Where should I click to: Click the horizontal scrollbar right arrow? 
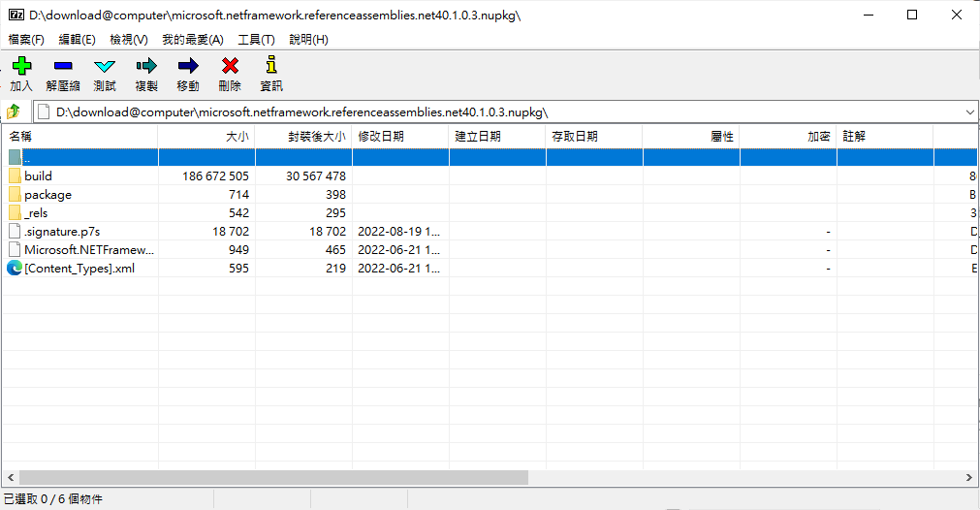(x=971, y=478)
